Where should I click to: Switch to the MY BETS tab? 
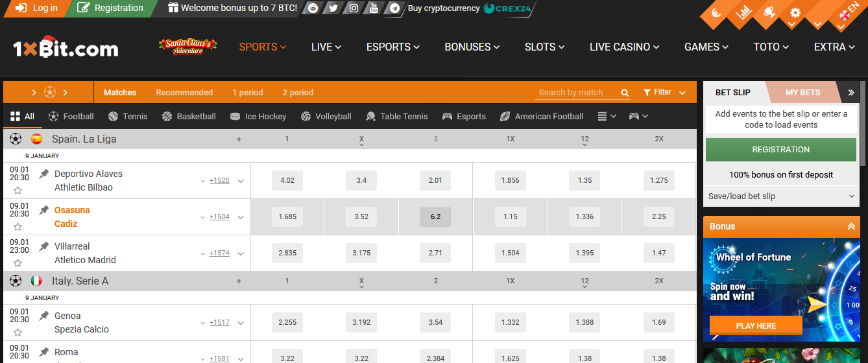click(x=802, y=93)
